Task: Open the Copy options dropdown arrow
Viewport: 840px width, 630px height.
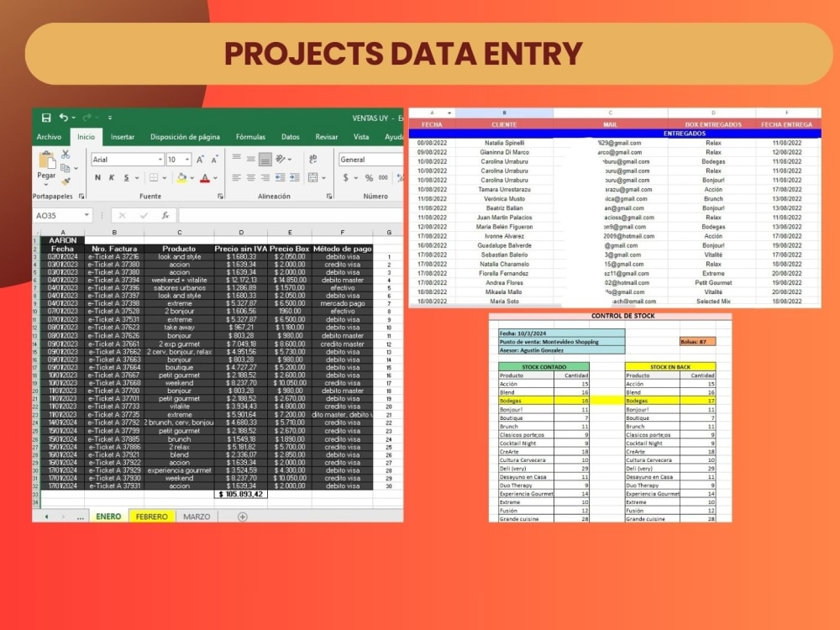Action: (x=76, y=168)
